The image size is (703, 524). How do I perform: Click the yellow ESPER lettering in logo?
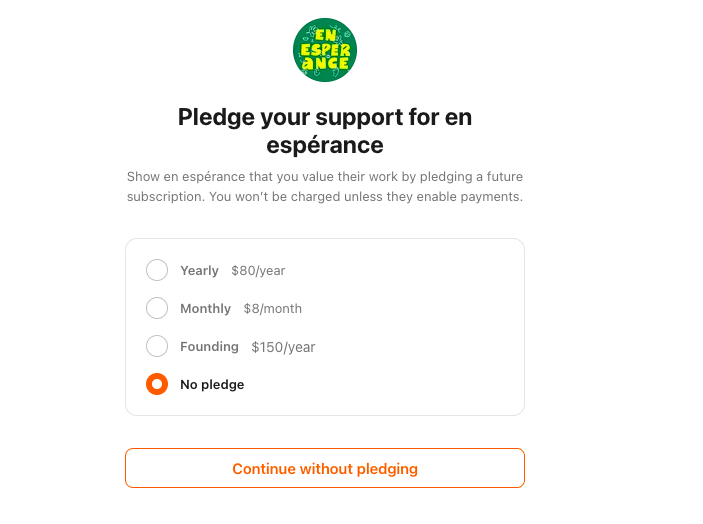(x=325, y=50)
